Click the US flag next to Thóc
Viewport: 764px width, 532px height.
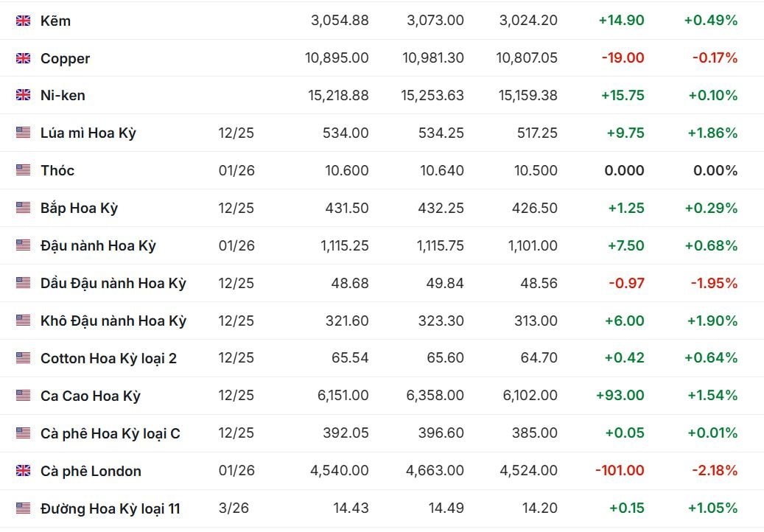(24, 170)
